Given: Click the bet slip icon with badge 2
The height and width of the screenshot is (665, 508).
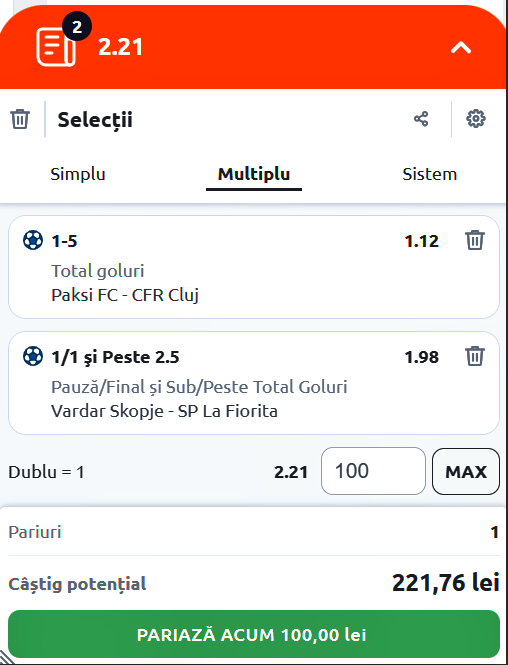Looking at the screenshot, I should [x=56, y=47].
